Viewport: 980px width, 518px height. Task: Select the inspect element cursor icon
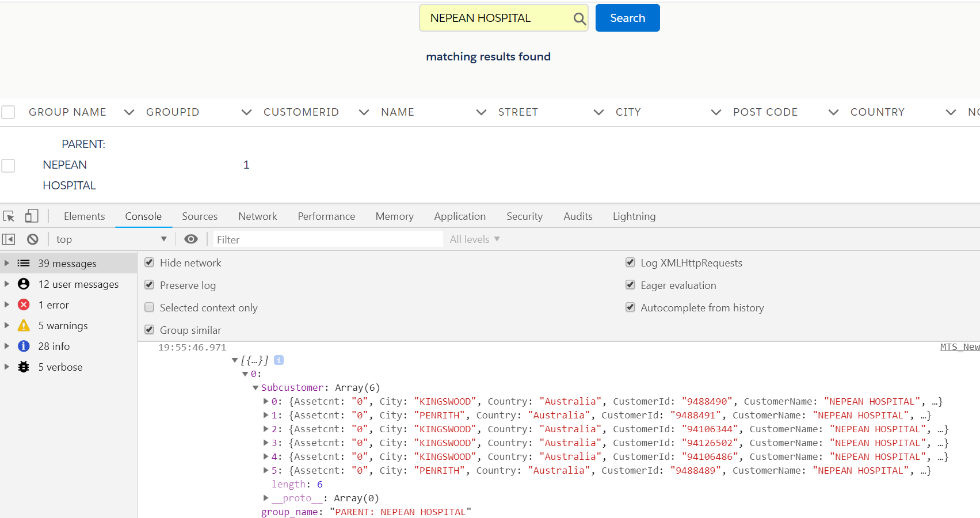pyautogui.click(x=9, y=216)
